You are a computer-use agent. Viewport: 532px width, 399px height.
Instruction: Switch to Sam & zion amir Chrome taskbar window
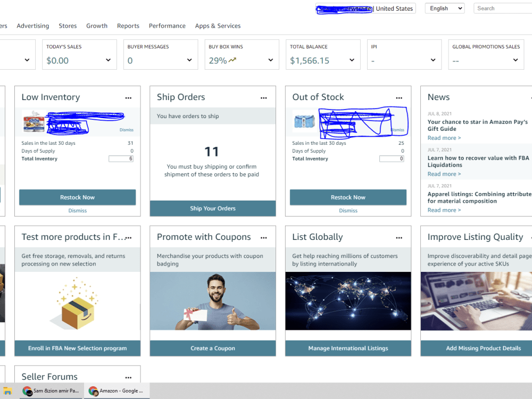[x=51, y=391]
